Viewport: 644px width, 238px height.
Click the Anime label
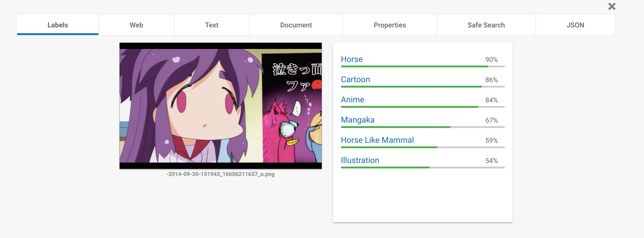click(x=353, y=100)
